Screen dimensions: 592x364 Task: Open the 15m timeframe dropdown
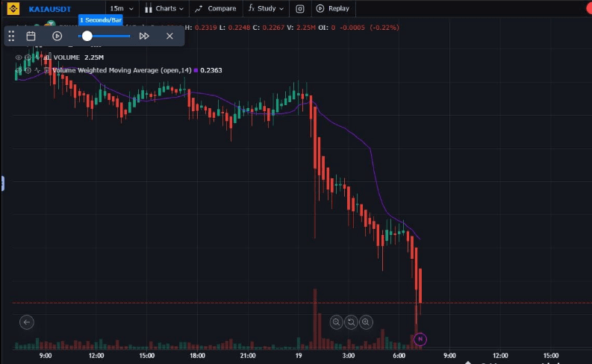coord(122,9)
